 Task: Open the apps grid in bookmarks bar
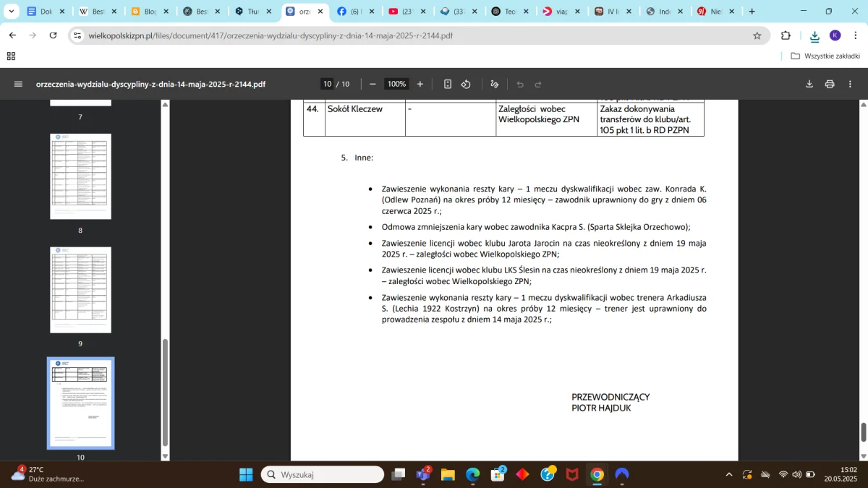[x=11, y=56]
